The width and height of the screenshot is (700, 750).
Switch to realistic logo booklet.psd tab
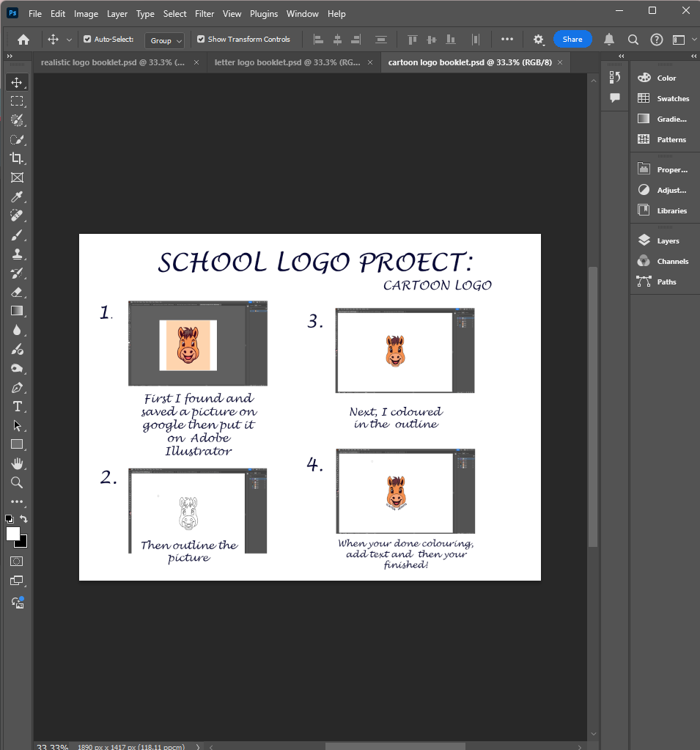(x=113, y=63)
